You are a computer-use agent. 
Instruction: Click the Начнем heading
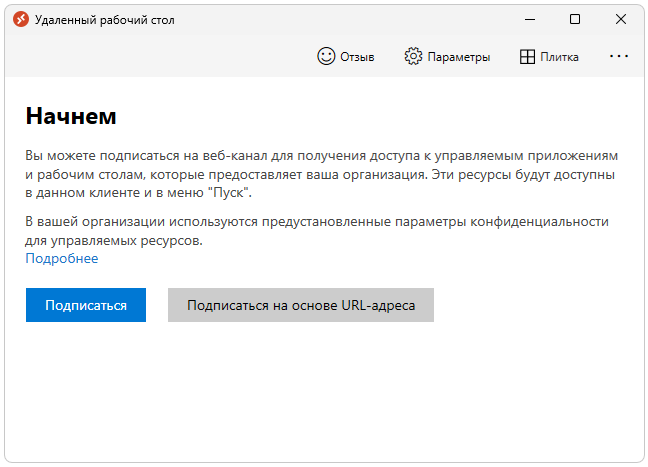[71, 115]
